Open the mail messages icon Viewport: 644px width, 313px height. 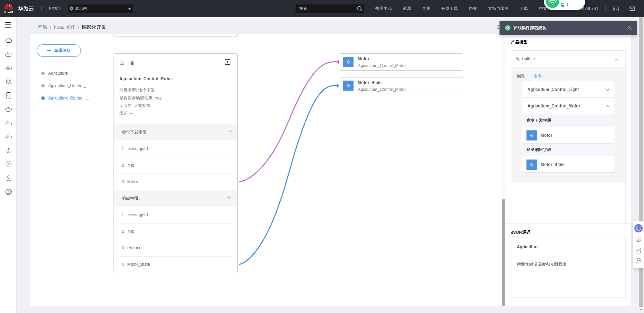pos(632,9)
